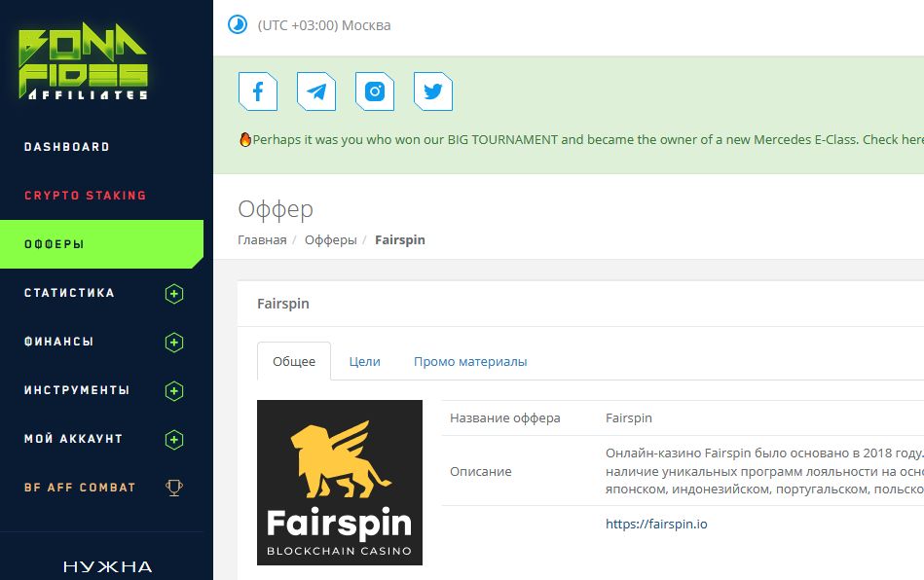Open the Telegram social icon
Screen dimensions: 924x580
[316, 91]
